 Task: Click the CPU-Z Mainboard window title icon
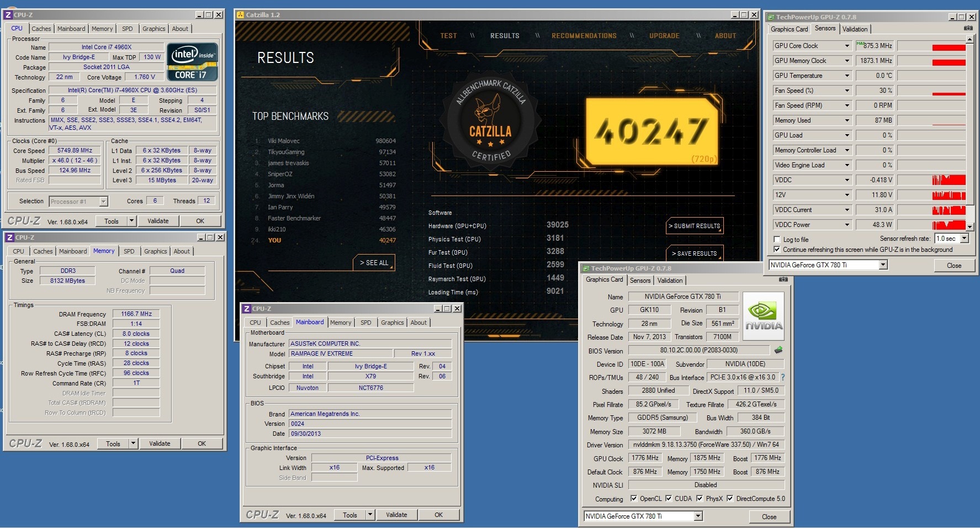click(247, 309)
